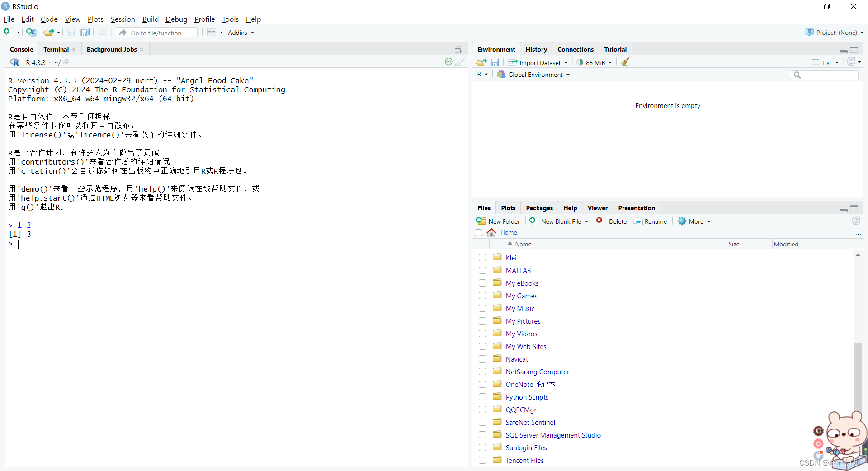Open the Import Dataset dropdown
Image resolution: width=868 pixels, height=471 pixels.
(538, 62)
